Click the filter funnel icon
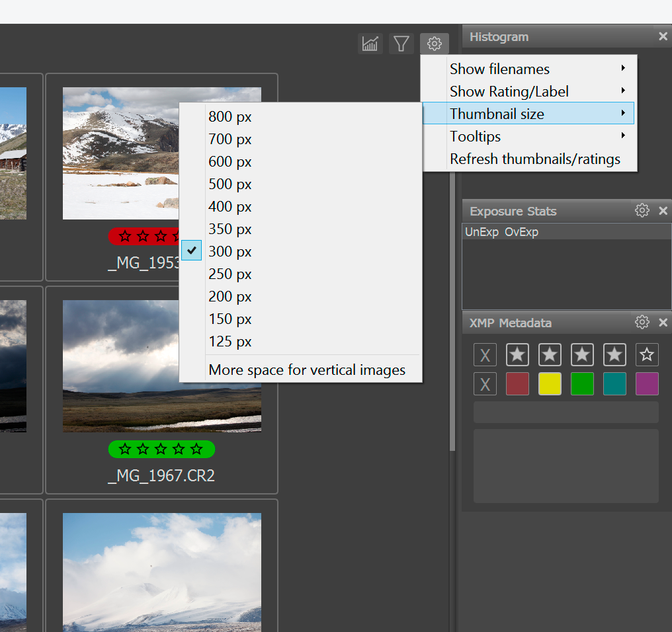 click(401, 44)
